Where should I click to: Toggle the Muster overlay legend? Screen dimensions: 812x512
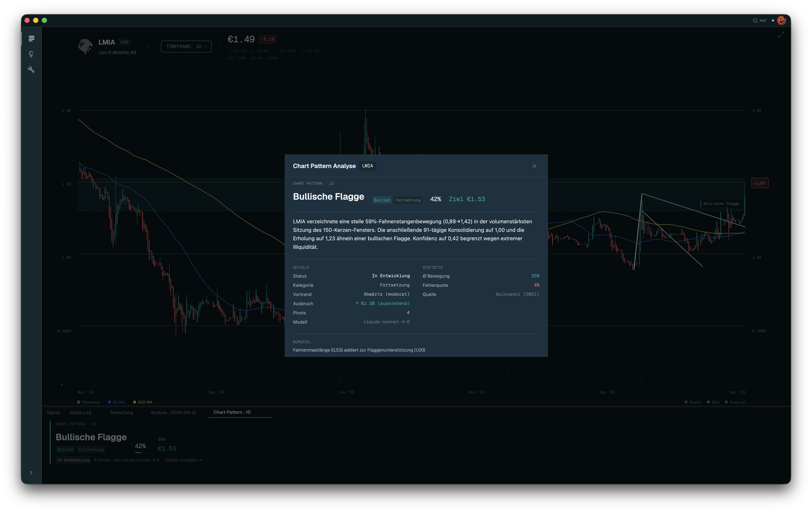click(x=693, y=402)
